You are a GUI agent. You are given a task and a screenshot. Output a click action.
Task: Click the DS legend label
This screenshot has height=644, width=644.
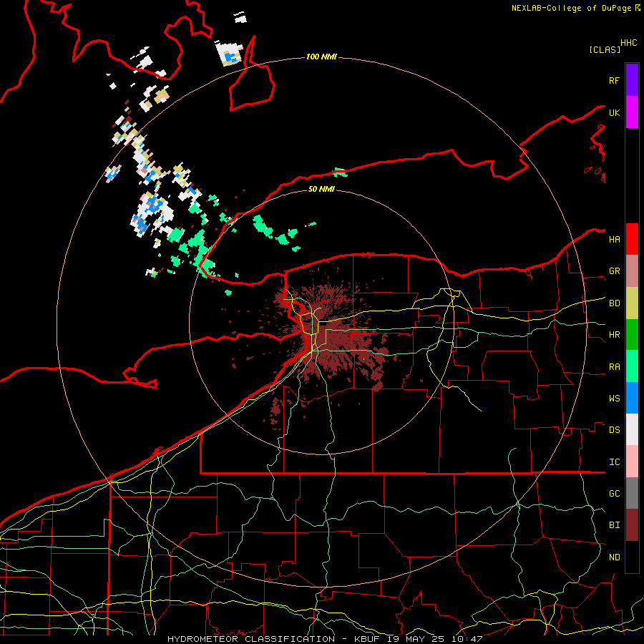tap(615, 430)
